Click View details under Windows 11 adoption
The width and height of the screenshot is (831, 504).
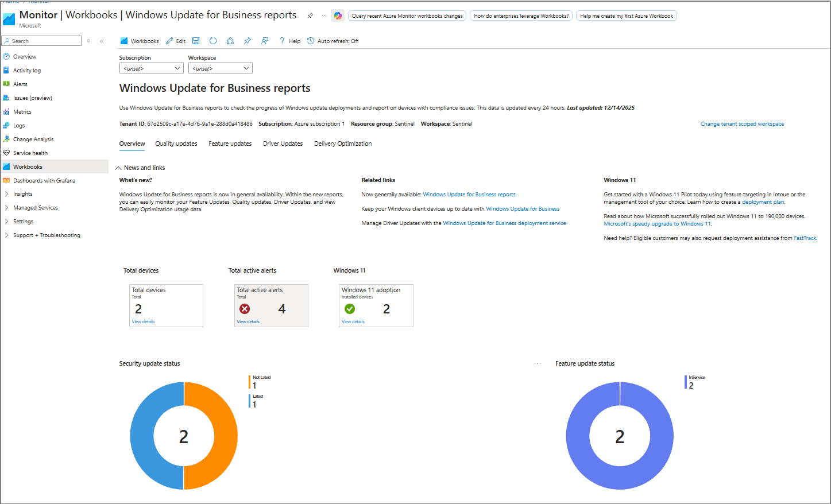click(x=353, y=321)
